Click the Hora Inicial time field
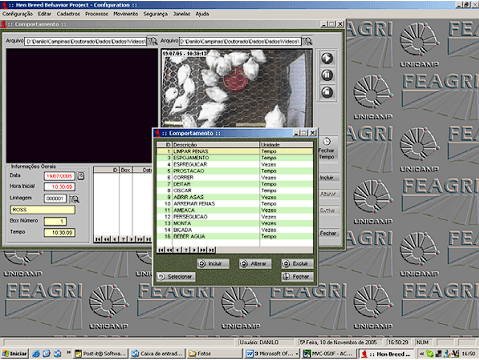Screen dimensions: 479x360 (59, 187)
